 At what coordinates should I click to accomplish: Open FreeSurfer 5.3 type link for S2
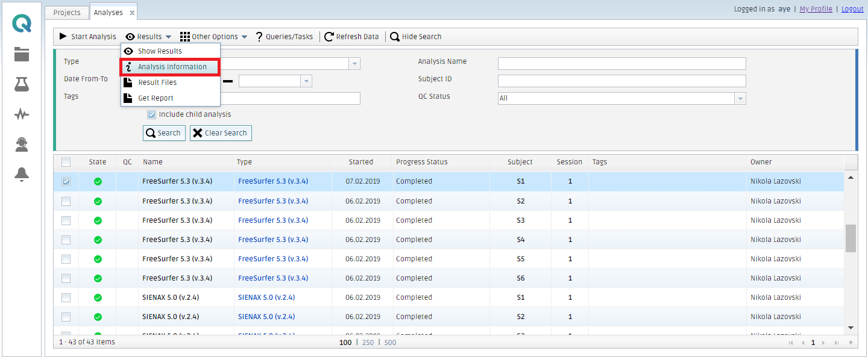273,201
